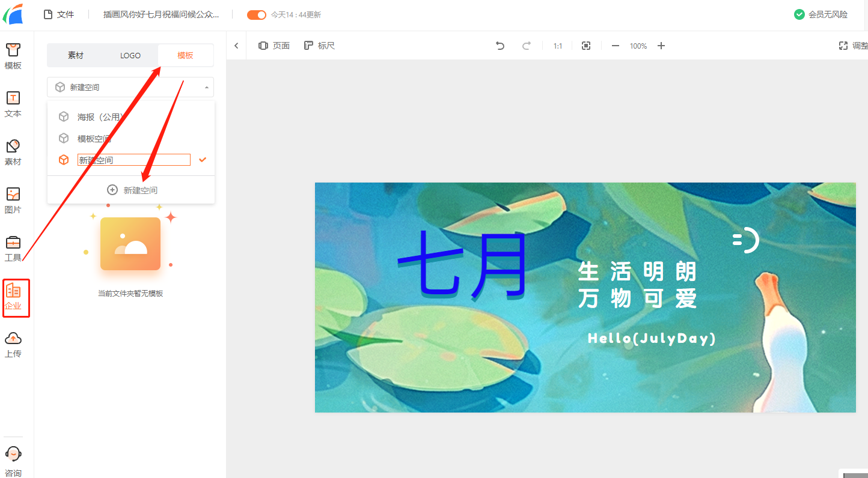Open the 图片 sidebar section
Image resolution: width=868 pixels, height=478 pixels.
coord(13,201)
